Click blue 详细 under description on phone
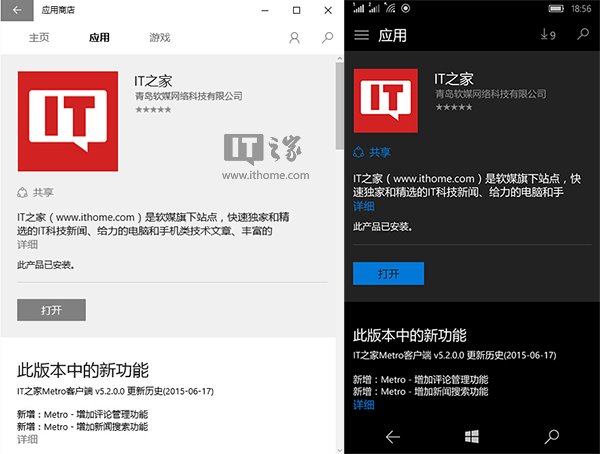This screenshot has width=600, height=454. click(x=364, y=207)
